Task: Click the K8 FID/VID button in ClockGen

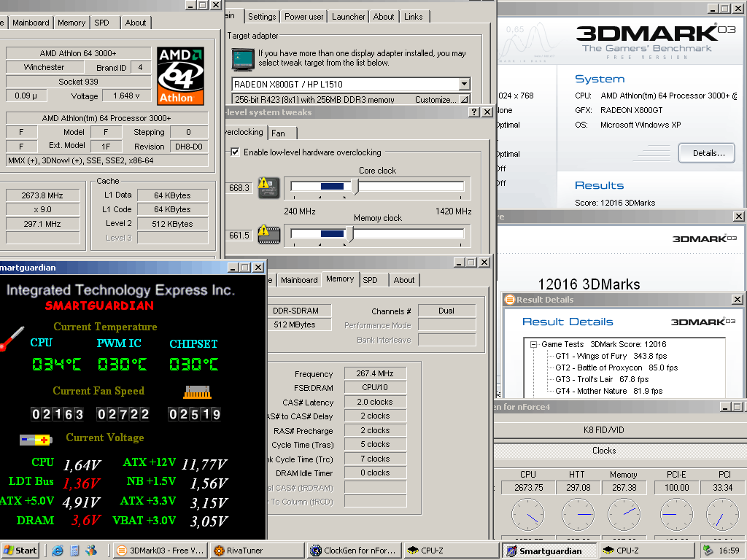Action: click(620, 430)
